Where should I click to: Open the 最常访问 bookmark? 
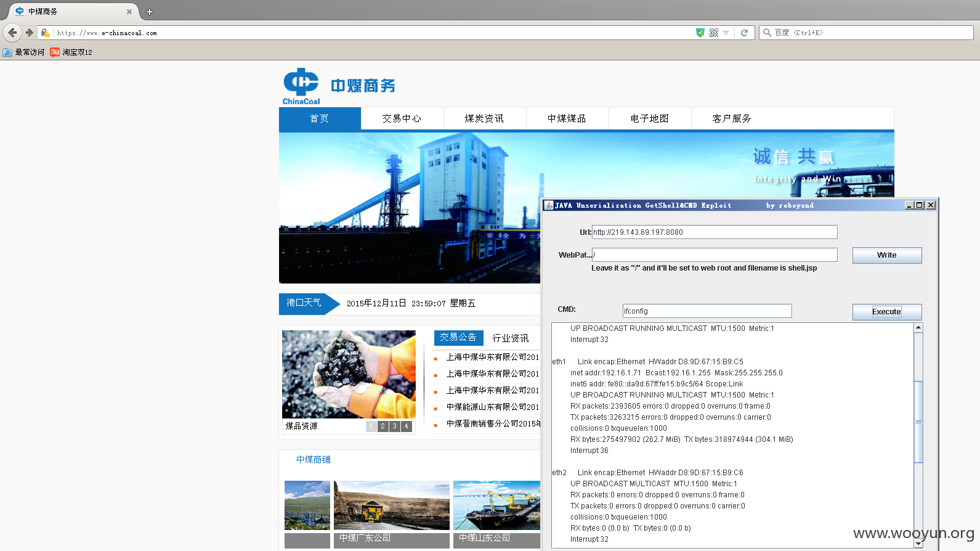coord(23,52)
